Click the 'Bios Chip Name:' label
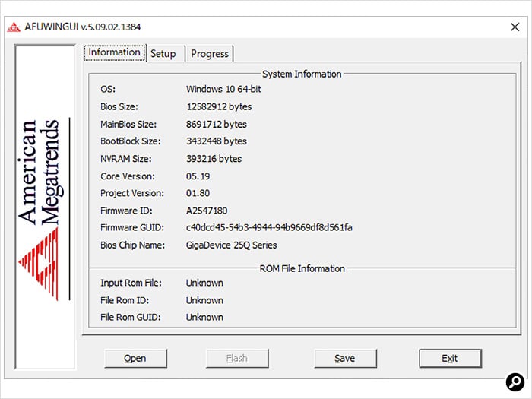Screen dimensions: 532x399 (133, 245)
